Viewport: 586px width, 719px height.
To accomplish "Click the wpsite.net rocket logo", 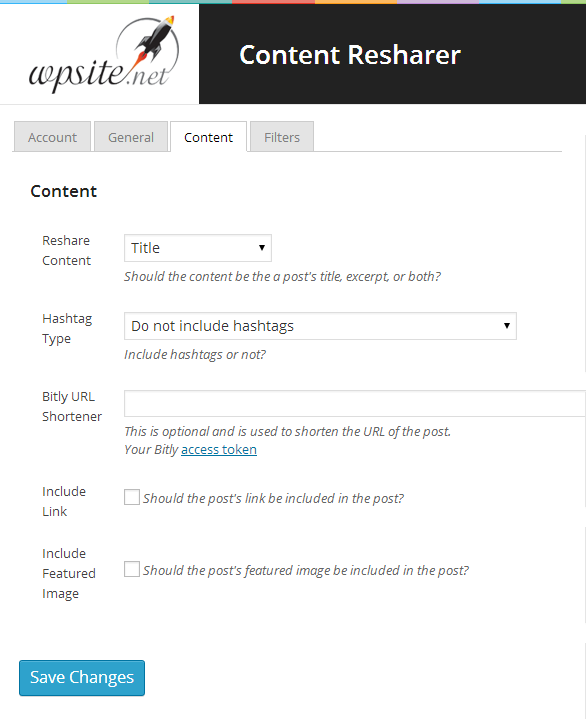I will (x=104, y=54).
